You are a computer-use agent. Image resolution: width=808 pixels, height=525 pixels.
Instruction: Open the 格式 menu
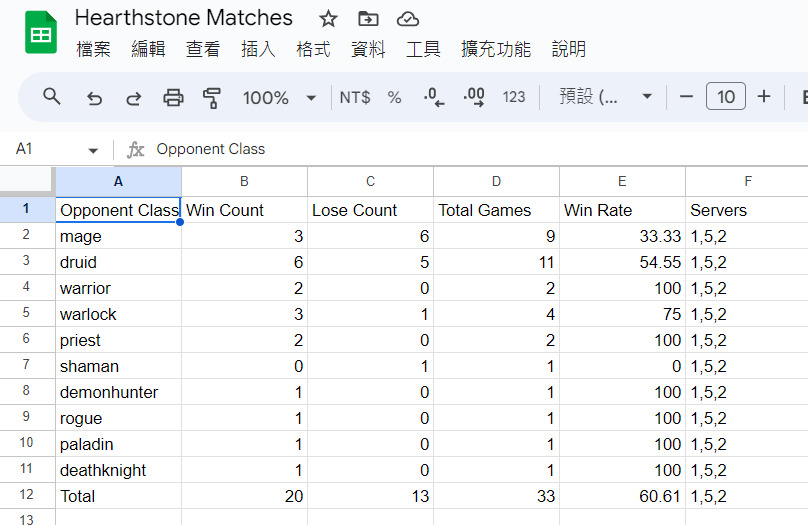tap(313, 49)
